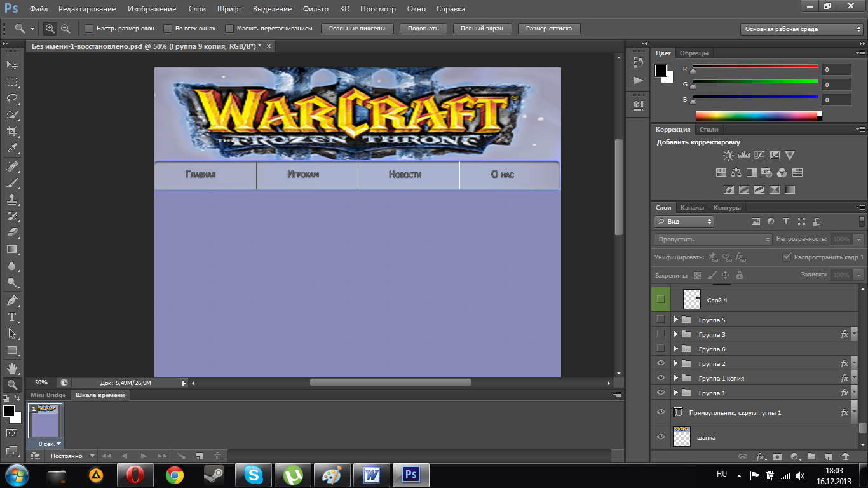Open the Слои menu
The height and width of the screenshot is (488, 868).
tap(197, 9)
